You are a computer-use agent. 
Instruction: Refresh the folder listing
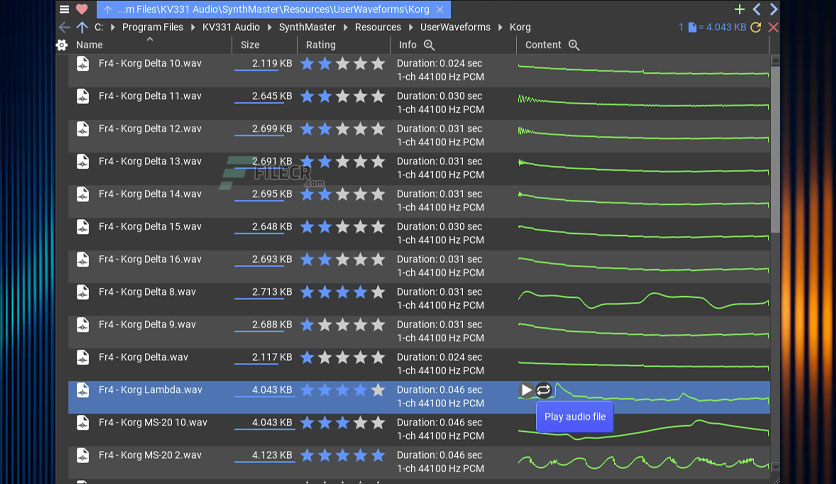point(756,27)
